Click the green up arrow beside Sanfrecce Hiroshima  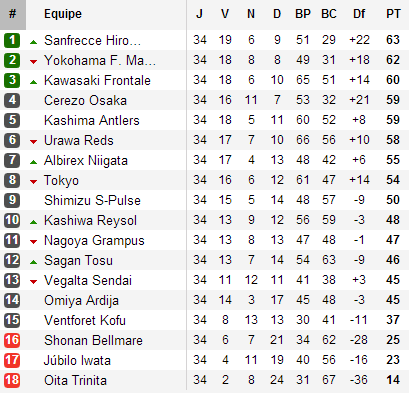[33, 42]
